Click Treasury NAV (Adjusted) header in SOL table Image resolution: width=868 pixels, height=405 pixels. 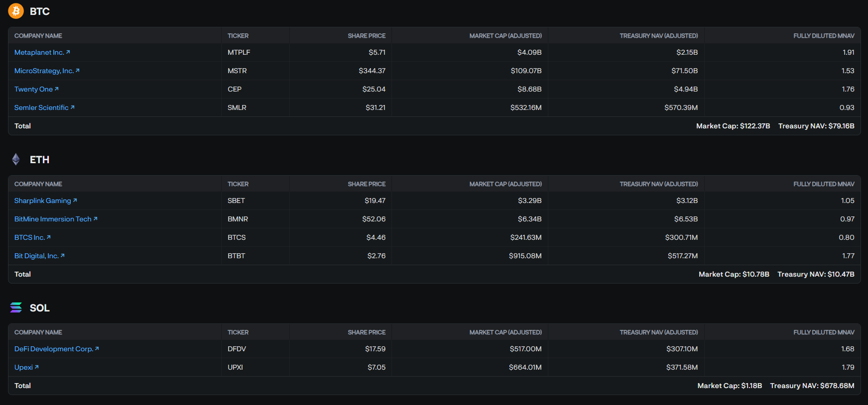point(659,332)
